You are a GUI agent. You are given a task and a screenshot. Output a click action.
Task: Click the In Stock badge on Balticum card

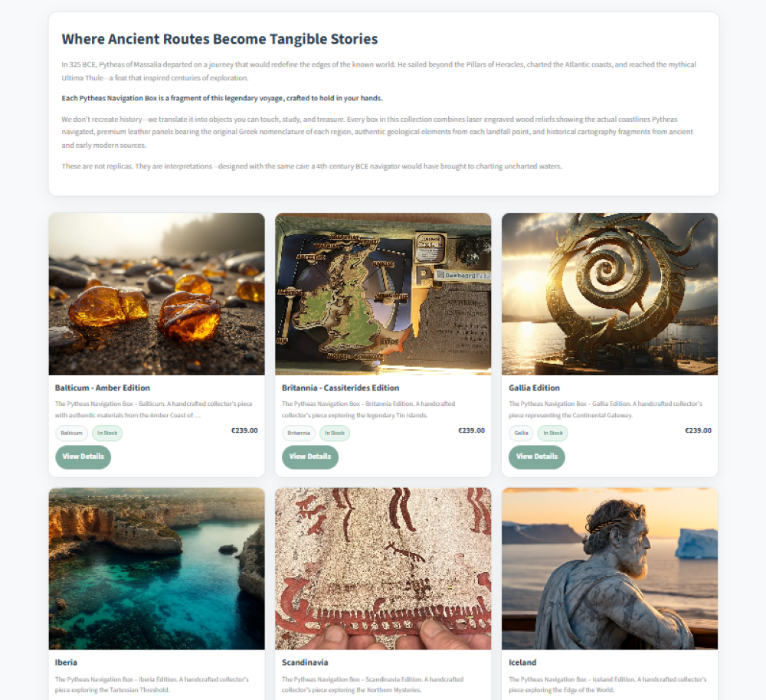click(x=107, y=433)
